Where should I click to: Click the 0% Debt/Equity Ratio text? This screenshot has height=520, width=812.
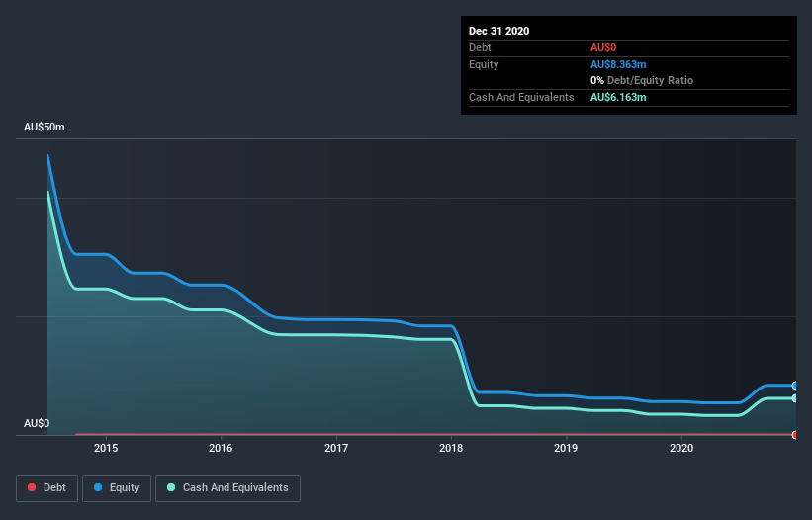[x=642, y=80]
